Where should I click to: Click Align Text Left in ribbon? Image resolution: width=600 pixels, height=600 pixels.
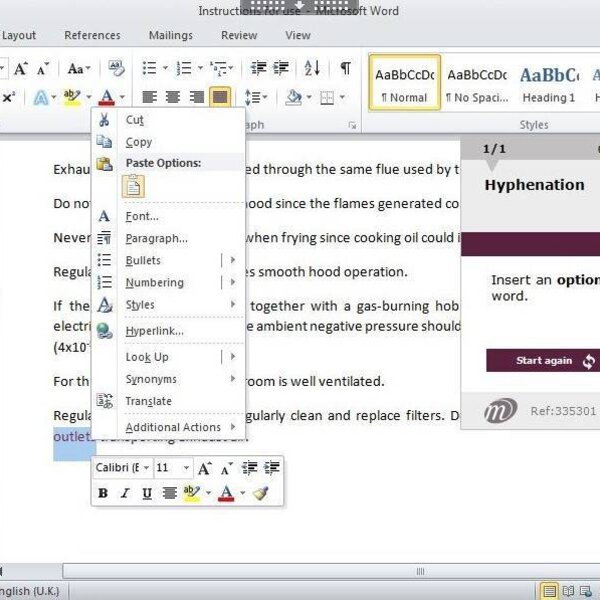pos(149,97)
